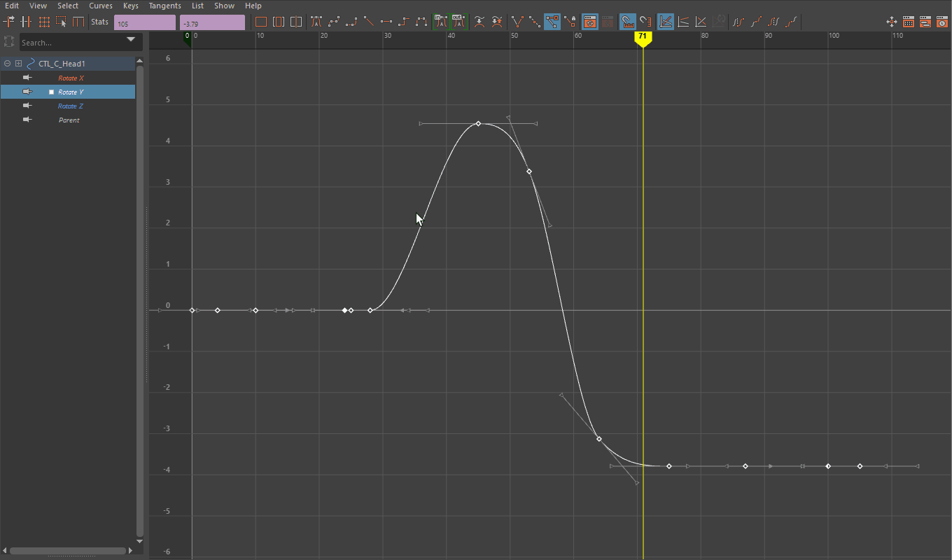This screenshot has height=560, width=952.
Task: Select the Lattice Deform Keys tool
Action: 44,22
